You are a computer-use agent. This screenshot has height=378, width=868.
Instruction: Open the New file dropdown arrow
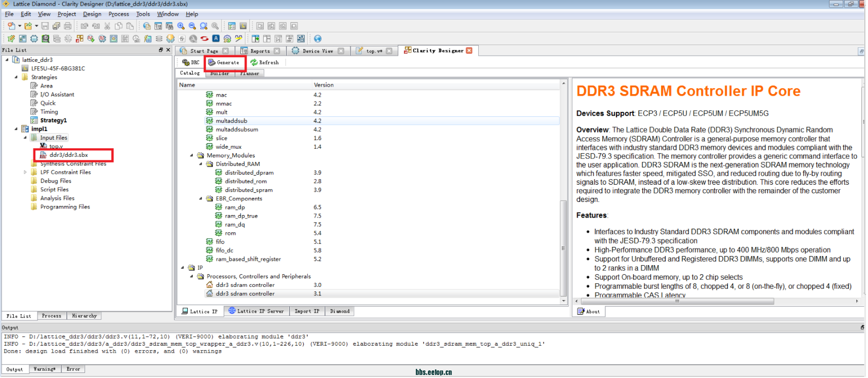click(20, 26)
